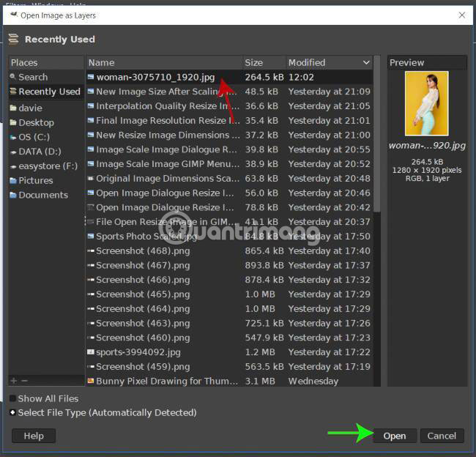Image resolution: width=476 pixels, height=457 pixels.
Task: Click the Recently Used icon in Places
Action: pyautogui.click(x=13, y=91)
